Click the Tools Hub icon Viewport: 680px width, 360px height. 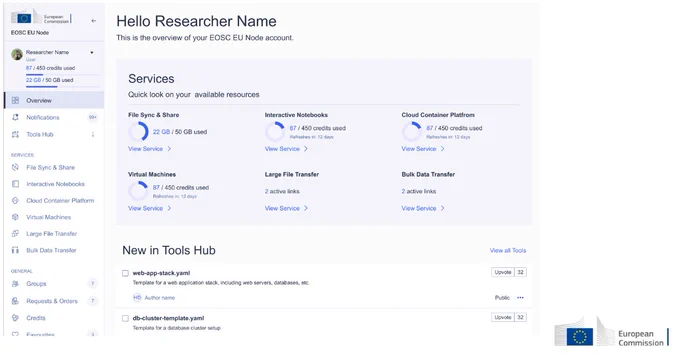pyautogui.click(x=15, y=134)
